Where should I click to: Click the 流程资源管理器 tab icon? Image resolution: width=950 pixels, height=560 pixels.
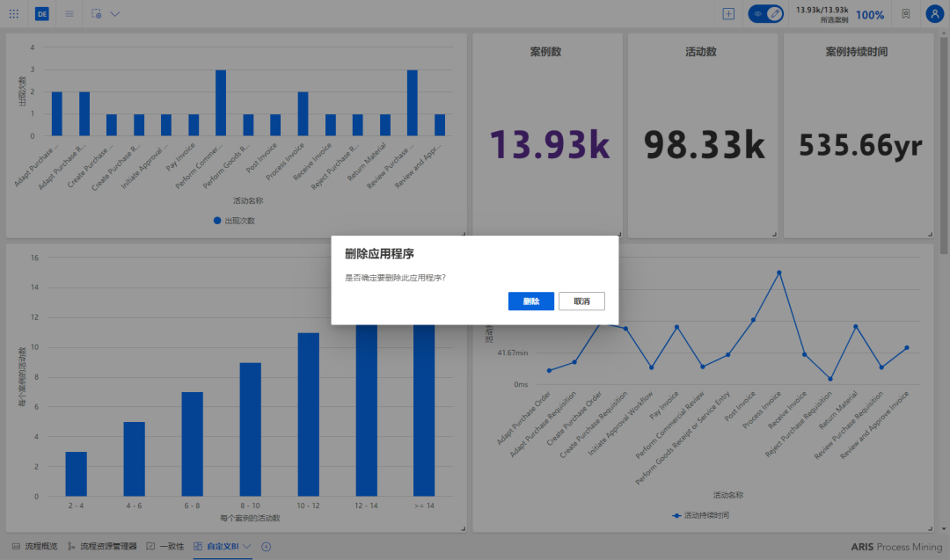(x=71, y=546)
